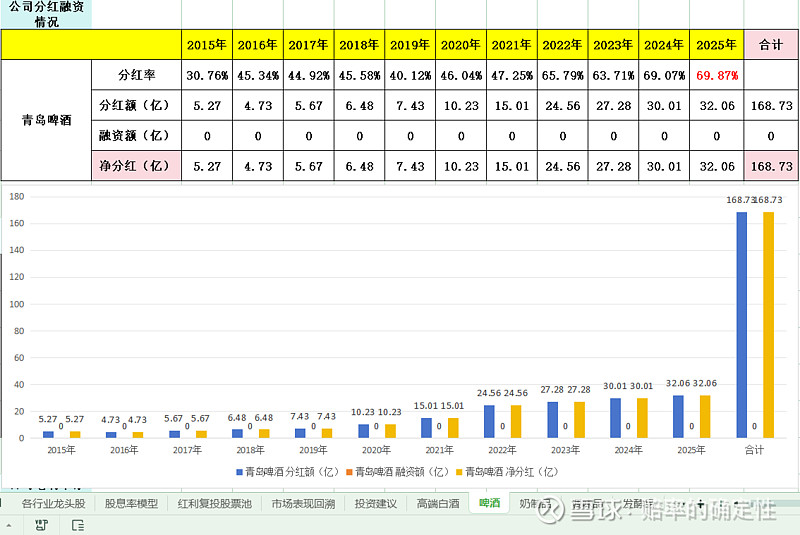Click the blue 2023年 bar in the chart

[553, 420]
